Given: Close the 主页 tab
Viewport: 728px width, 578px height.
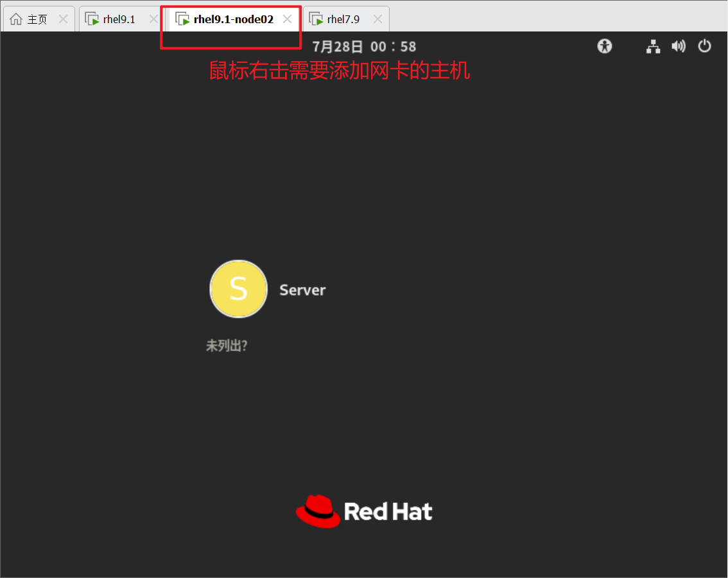Looking at the screenshot, I should click(63, 19).
